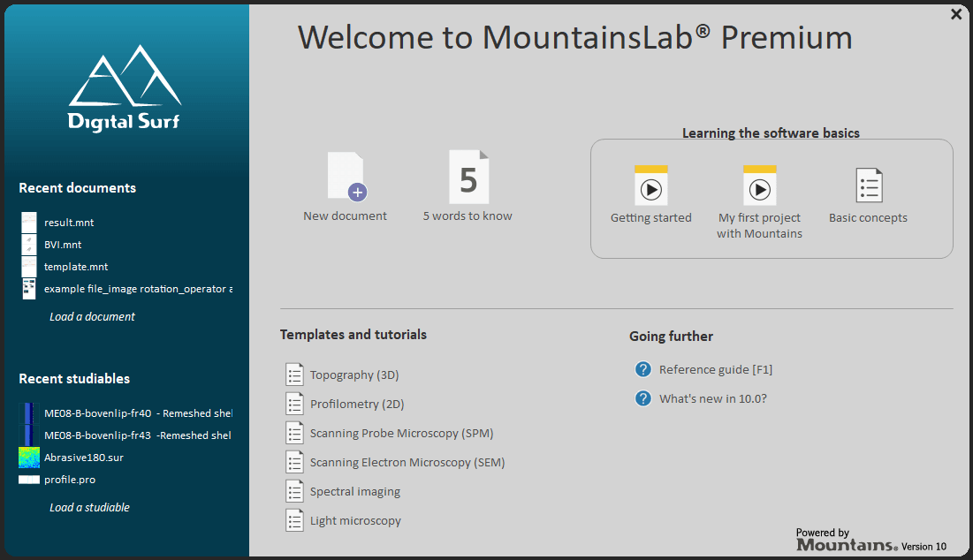Open the 5 words to know icon

pos(468,177)
